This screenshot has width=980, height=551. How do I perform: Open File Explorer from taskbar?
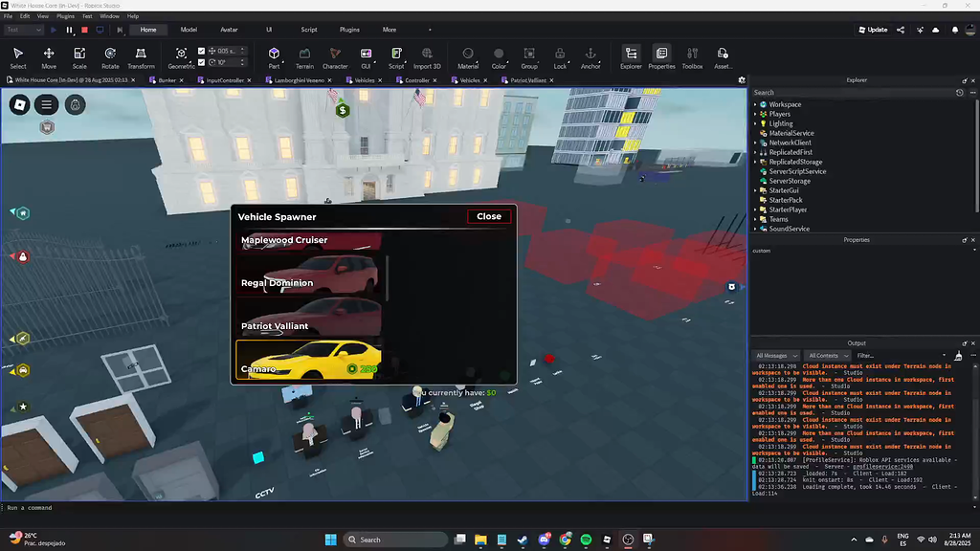[x=480, y=540]
